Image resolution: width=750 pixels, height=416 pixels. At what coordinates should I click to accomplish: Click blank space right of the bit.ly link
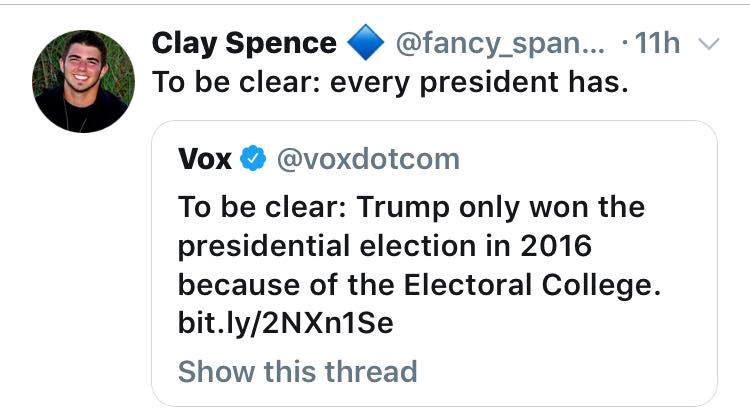click(x=550, y=323)
